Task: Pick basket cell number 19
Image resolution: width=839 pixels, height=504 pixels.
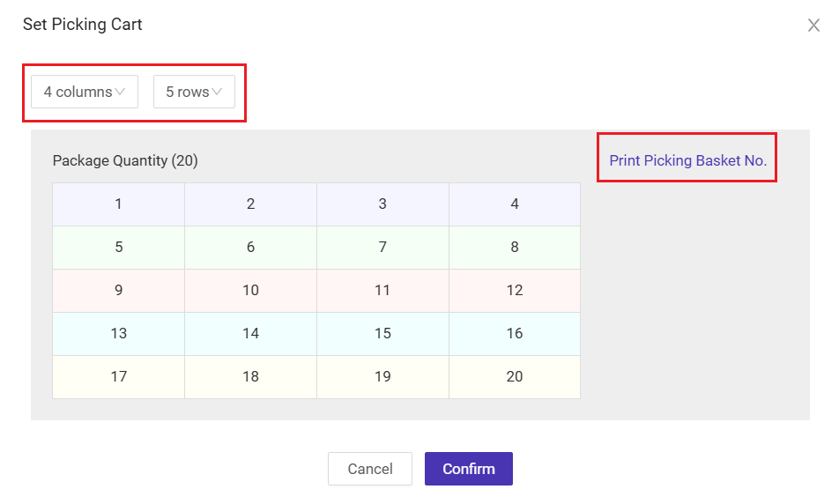Action: [x=382, y=376]
